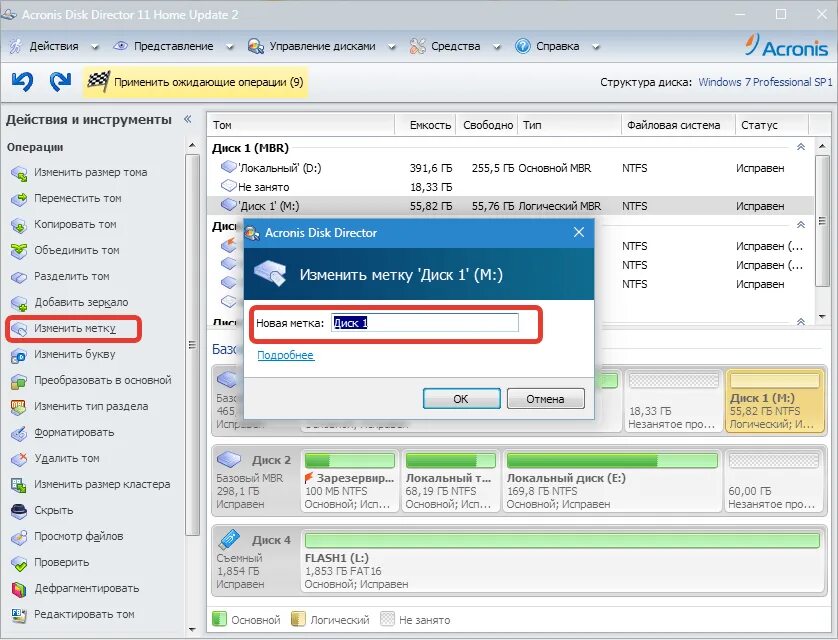838x640 pixels.
Task: Click the Undo arrow icon
Action: click(x=22, y=82)
